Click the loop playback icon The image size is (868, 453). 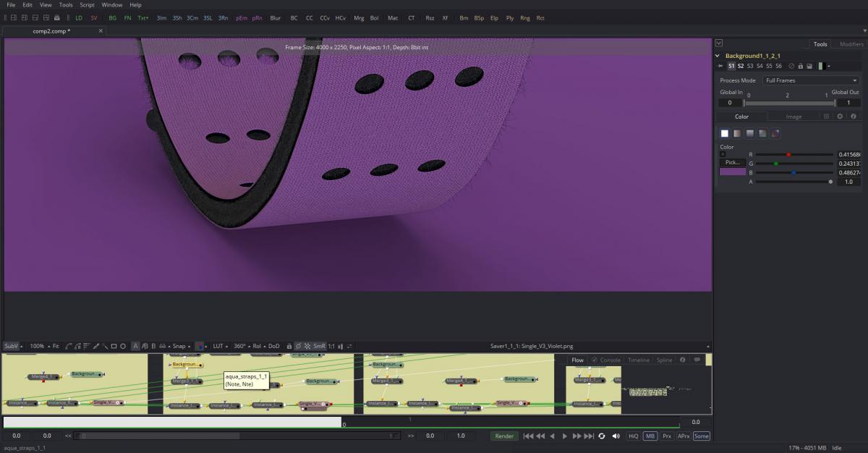(x=601, y=436)
